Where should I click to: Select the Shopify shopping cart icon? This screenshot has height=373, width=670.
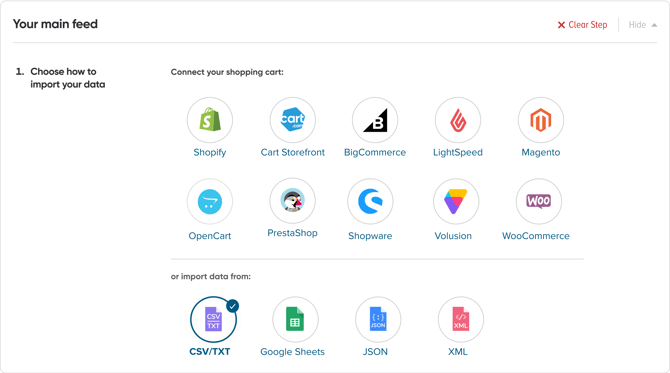point(210,120)
